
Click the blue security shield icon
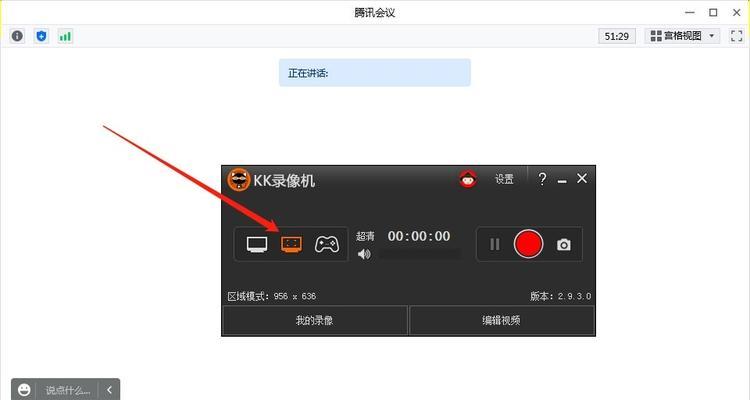[x=42, y=36]
